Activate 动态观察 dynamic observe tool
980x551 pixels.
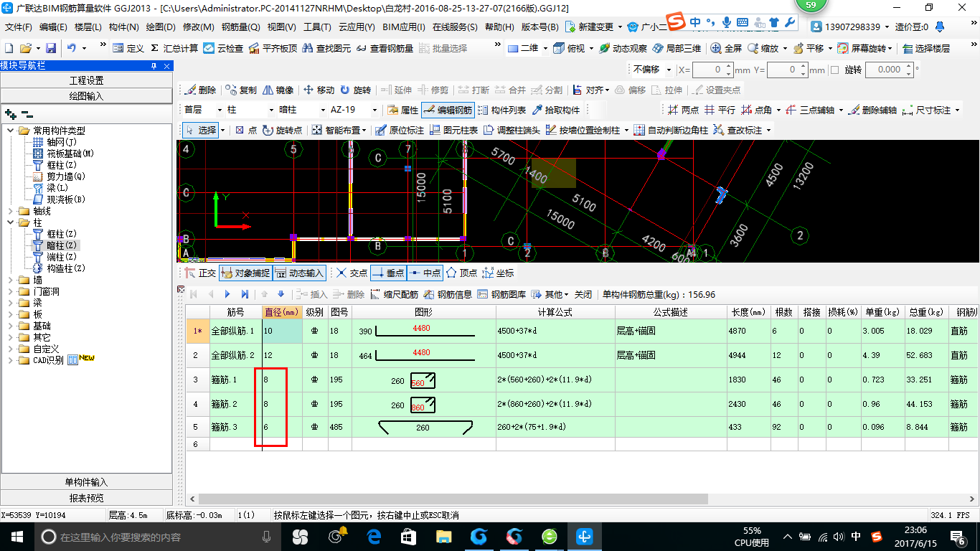(623, 48)
